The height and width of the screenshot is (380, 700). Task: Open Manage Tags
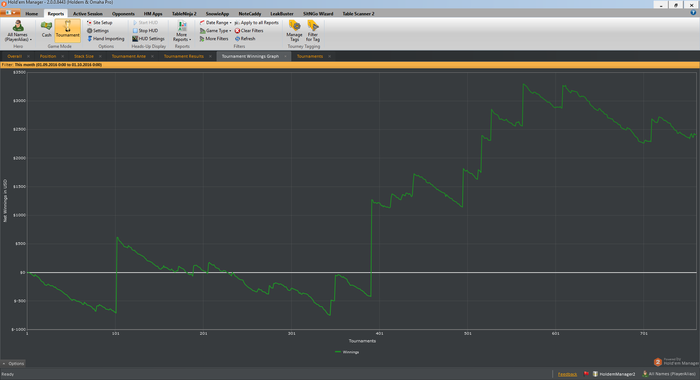tap(294, 31)
